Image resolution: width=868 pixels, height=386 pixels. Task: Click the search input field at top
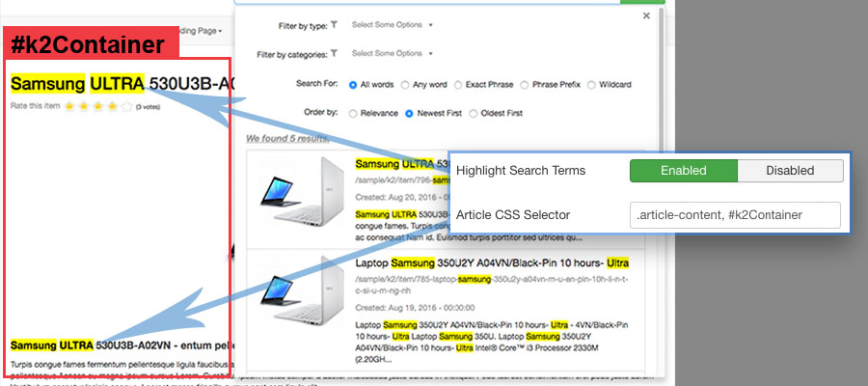click(427, 2)
